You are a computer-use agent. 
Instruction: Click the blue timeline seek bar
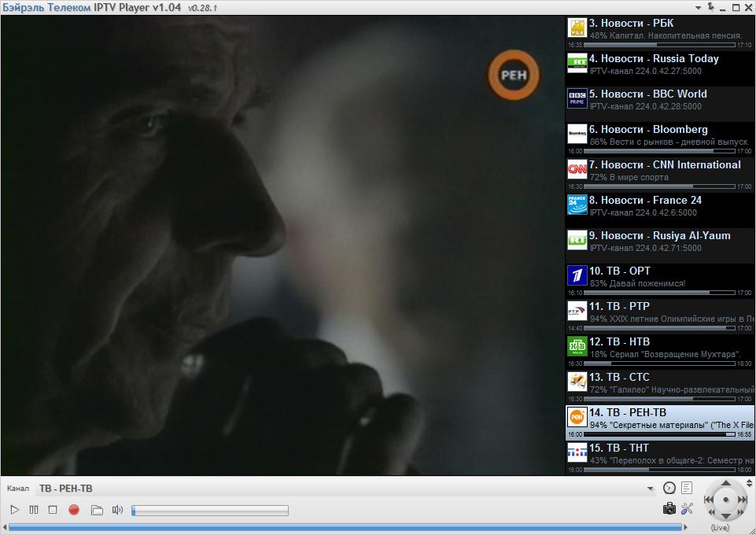click(x=346, y=527)
